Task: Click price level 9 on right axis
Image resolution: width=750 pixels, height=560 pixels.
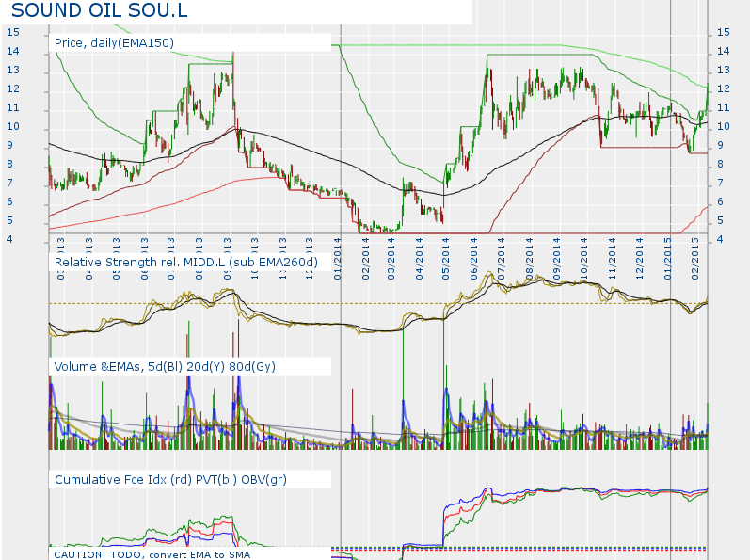Action: [x=720, y=145]
